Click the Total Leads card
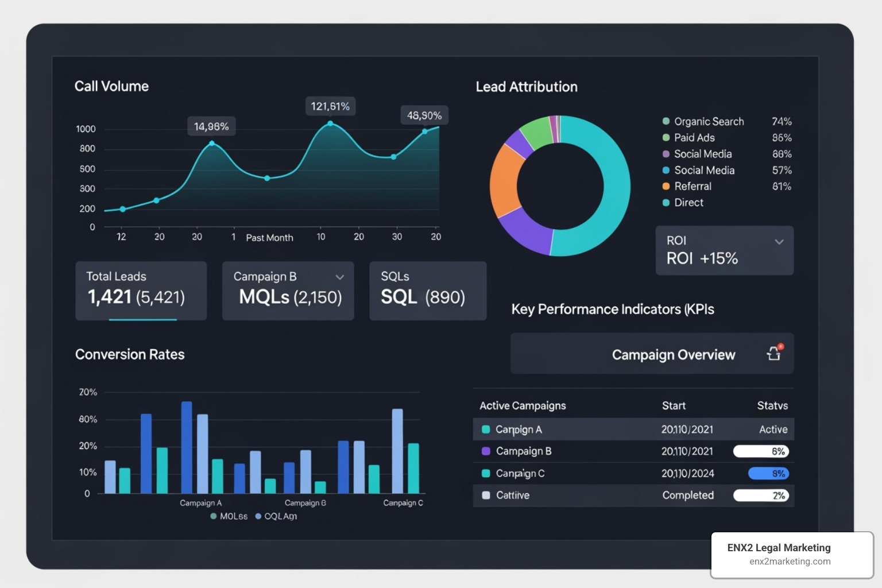 pos(141,291)
